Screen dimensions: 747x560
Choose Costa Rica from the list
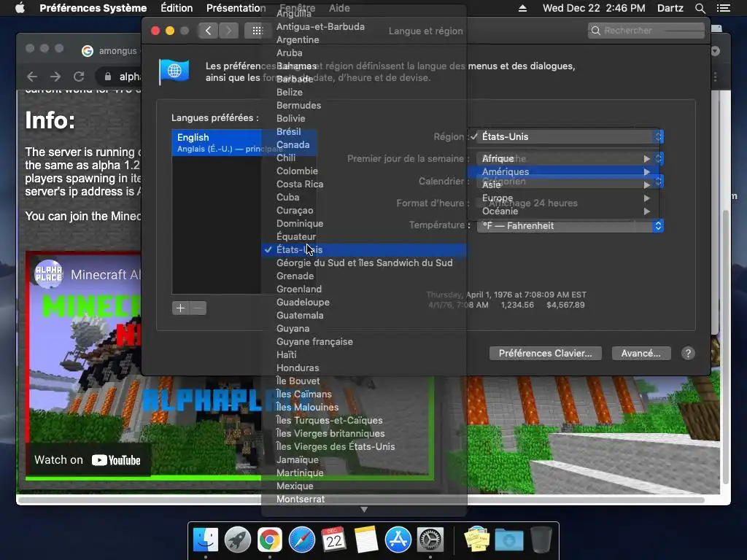pos(364,184)
